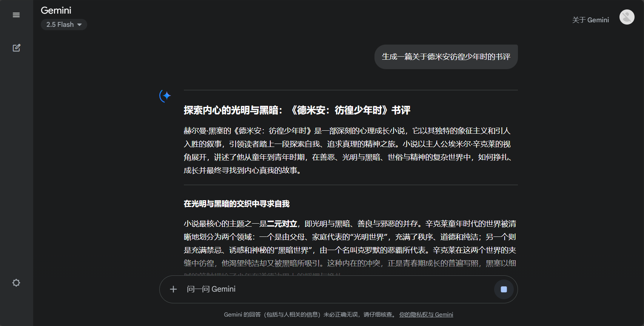Viewport: 644px width, 326px height.
Task: Click the Gemini logo title
Action: (56, 11)
